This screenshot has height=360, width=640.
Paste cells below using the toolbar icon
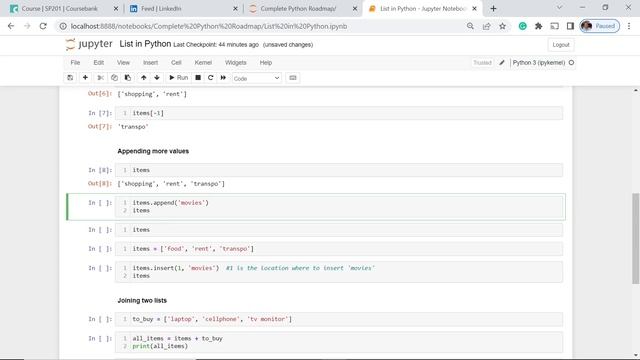point(128,78)
